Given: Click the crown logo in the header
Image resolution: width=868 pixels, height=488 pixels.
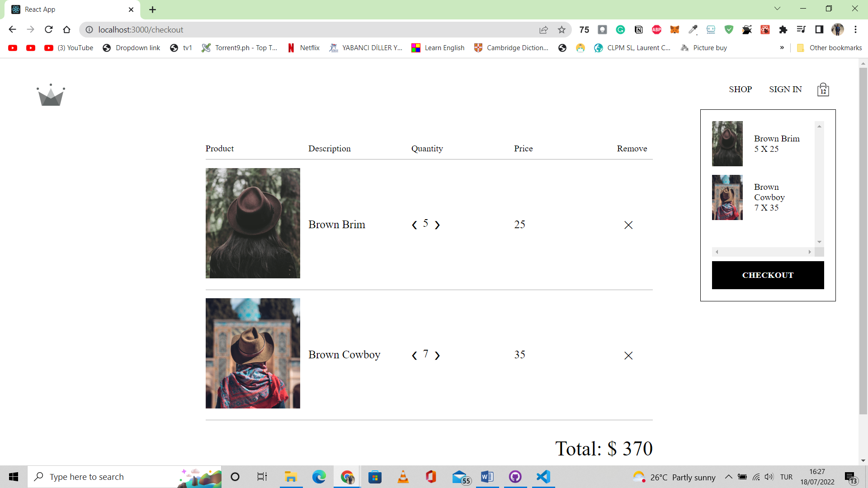Looking at the screenshot, I should (51, 95).
